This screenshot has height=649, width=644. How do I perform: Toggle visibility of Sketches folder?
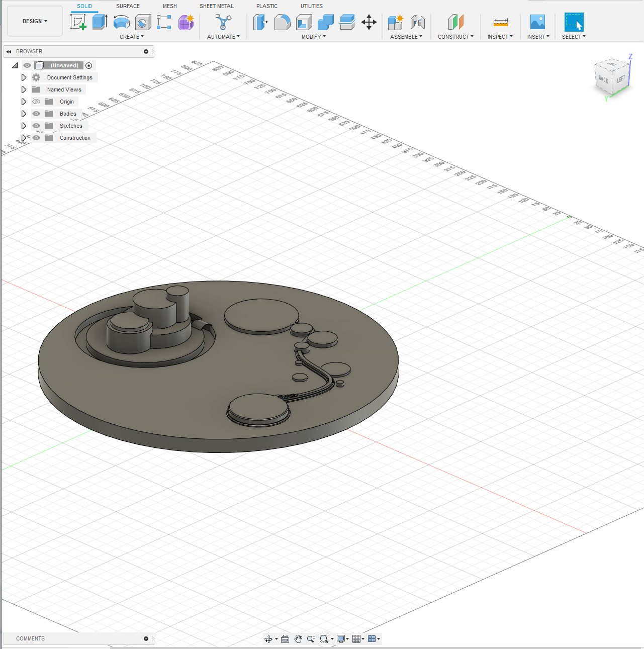[x=36, y=126]
